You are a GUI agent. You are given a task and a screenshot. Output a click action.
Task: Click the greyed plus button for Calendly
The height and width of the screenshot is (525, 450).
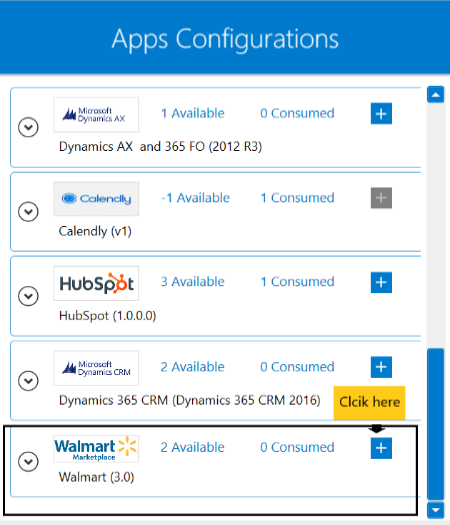[381, 198]
